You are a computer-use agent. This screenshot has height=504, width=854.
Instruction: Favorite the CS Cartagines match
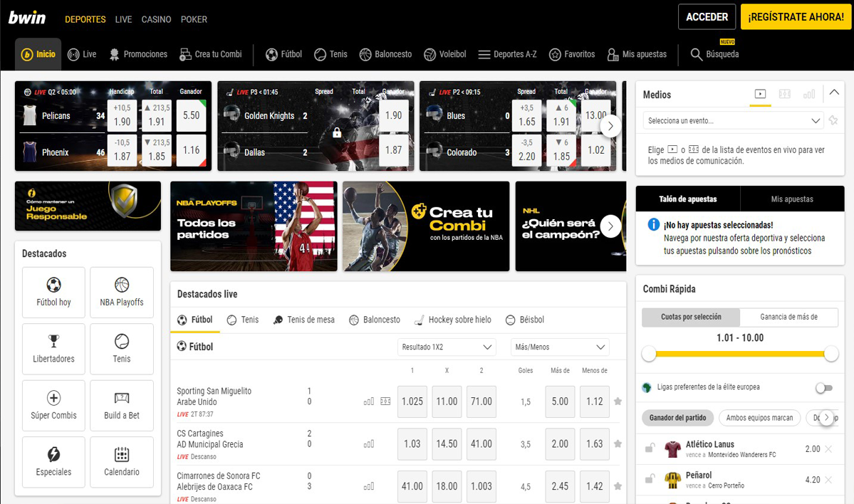click(618, 444)
